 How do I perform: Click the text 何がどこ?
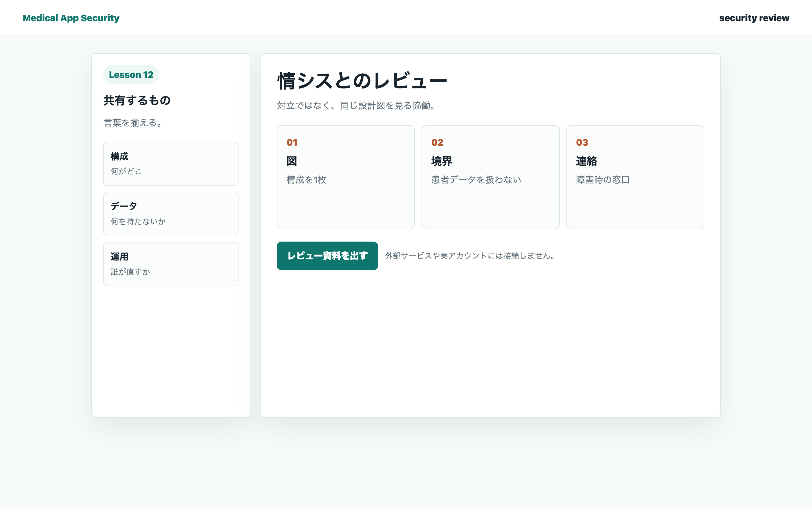[x=126, y=171]
